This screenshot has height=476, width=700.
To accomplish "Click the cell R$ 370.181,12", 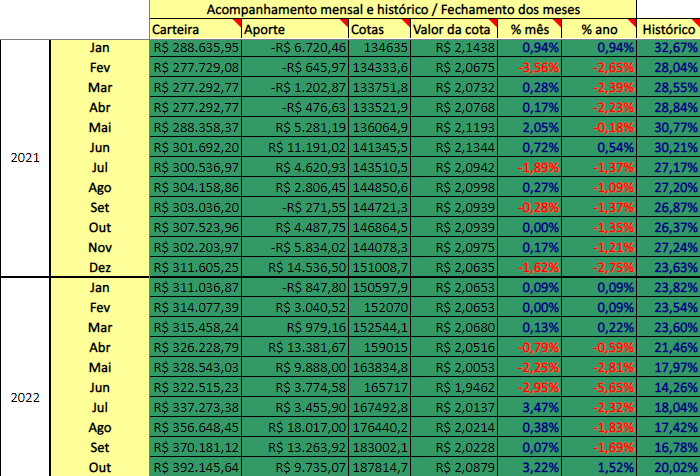I will pyautogui.click(x=196, y=447).
